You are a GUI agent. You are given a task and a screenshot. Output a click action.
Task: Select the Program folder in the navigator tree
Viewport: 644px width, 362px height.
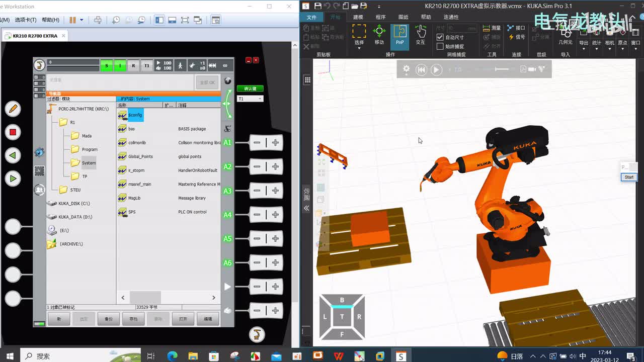click(85, 149)
